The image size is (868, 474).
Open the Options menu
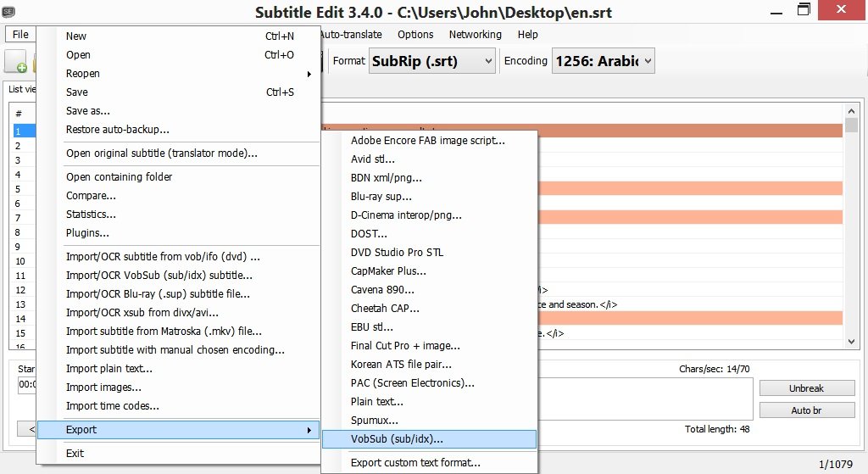point(415,35)
